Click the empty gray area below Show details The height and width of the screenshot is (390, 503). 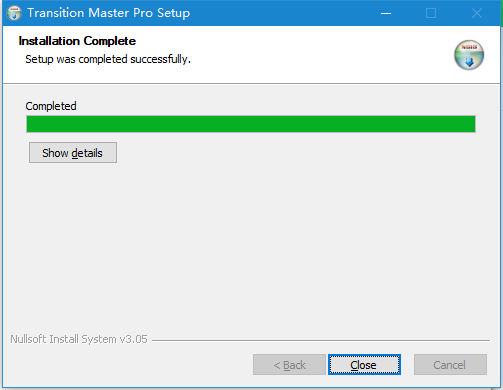coord(251,247)
